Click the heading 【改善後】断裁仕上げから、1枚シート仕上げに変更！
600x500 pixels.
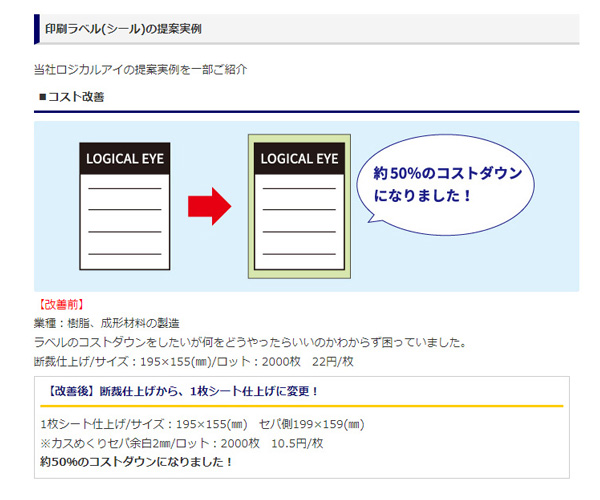point(182,391)
